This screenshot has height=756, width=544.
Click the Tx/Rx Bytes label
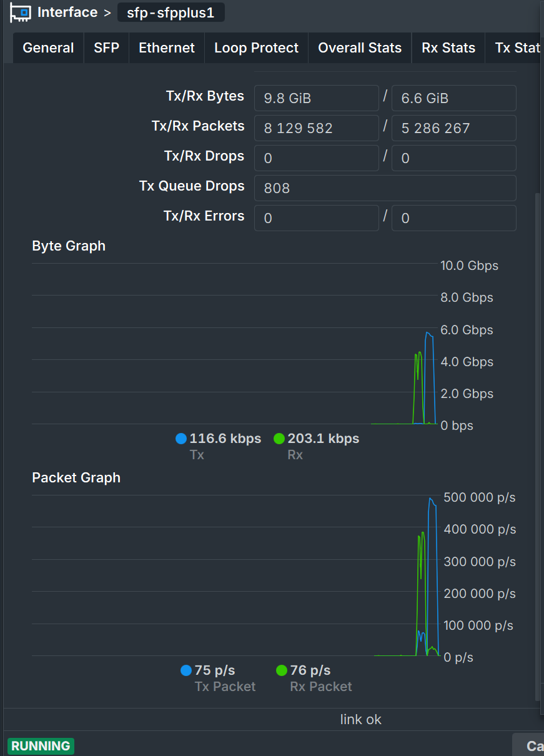[x=205, y=96]
